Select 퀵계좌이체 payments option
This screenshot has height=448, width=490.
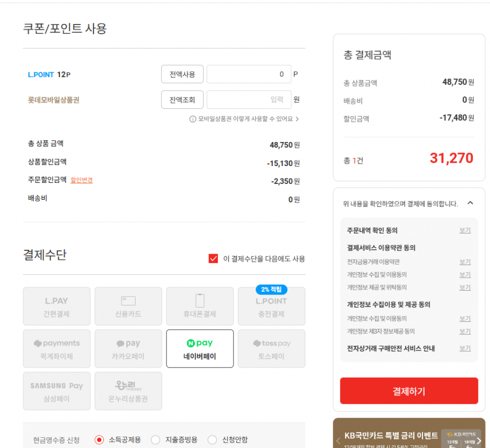click(57, 349)
